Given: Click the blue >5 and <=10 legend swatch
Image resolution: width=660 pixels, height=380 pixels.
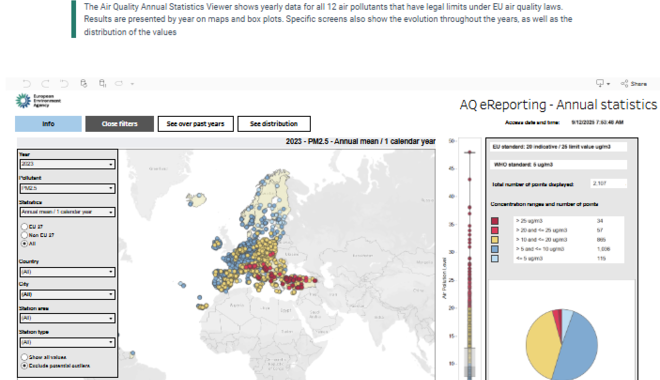Looking at the screenshot, I should point(495,249).
